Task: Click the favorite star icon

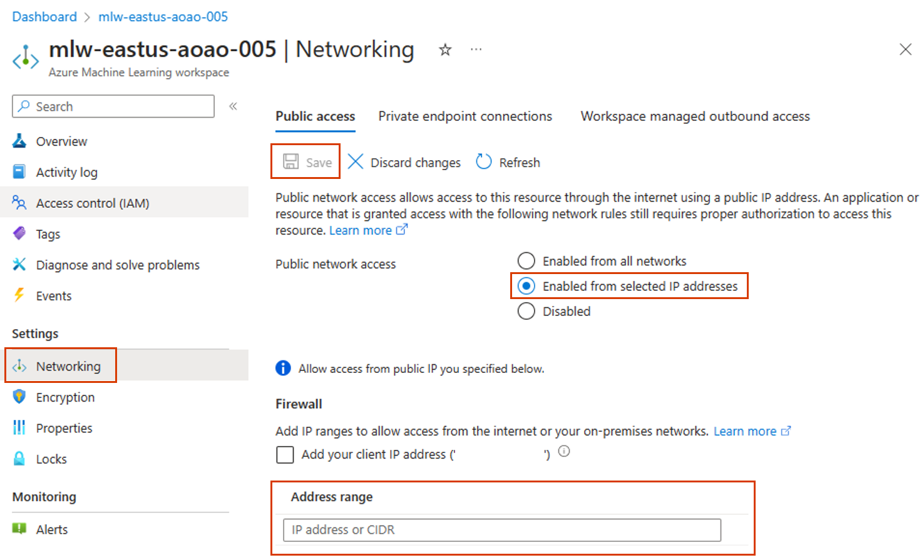Action: pyautogui.click(x=445, y=50)
